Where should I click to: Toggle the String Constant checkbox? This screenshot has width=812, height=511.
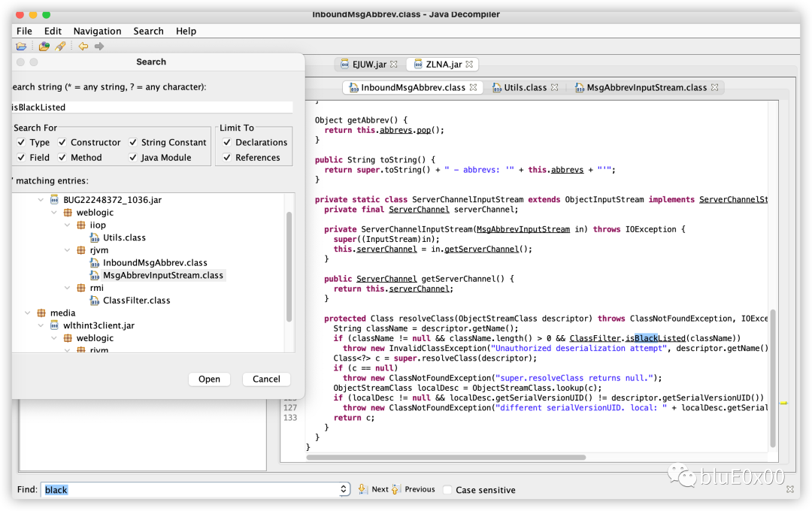point(133,142)
